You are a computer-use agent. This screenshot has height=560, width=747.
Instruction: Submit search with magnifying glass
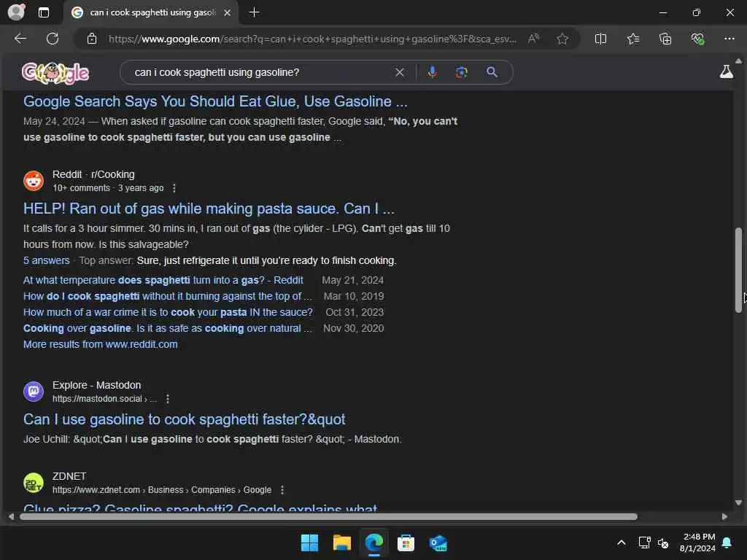(x=492, y=72)
